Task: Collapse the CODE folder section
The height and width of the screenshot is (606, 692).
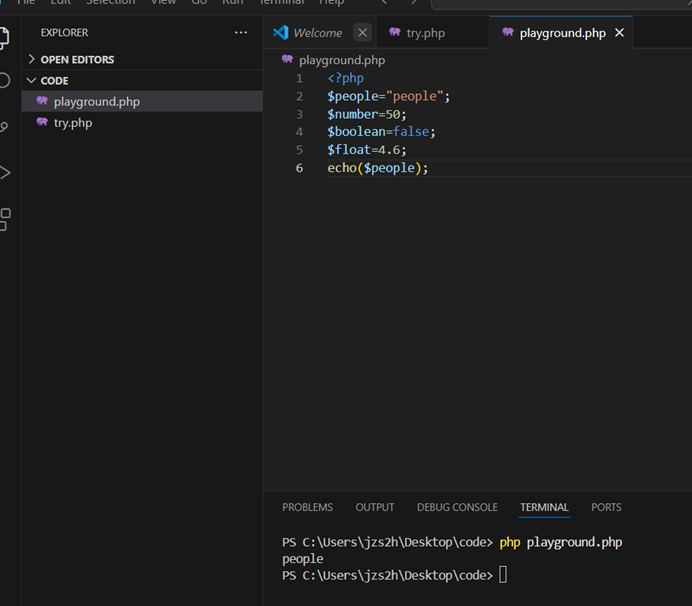Action: (x=142, y=80)
